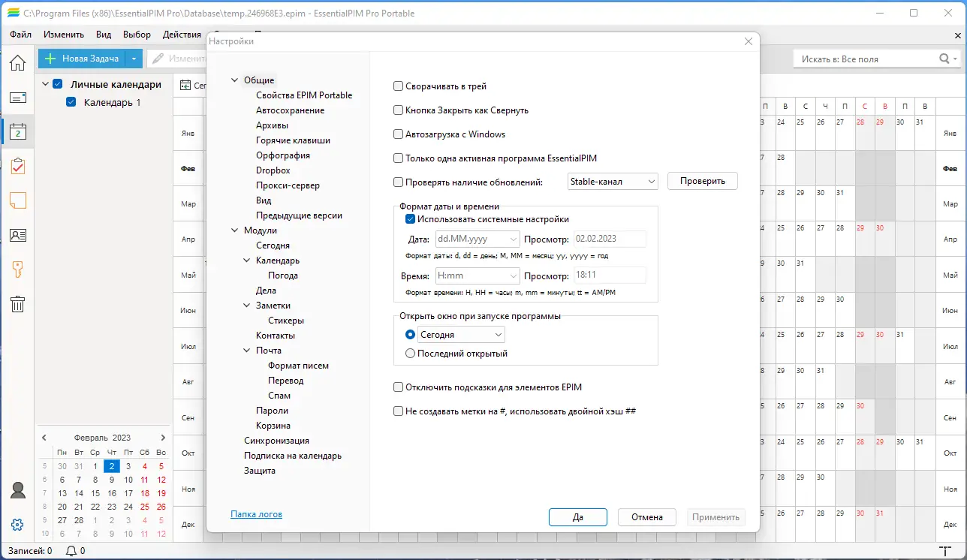
Task: Open the Папка логов link
Action: pos(257,514)
